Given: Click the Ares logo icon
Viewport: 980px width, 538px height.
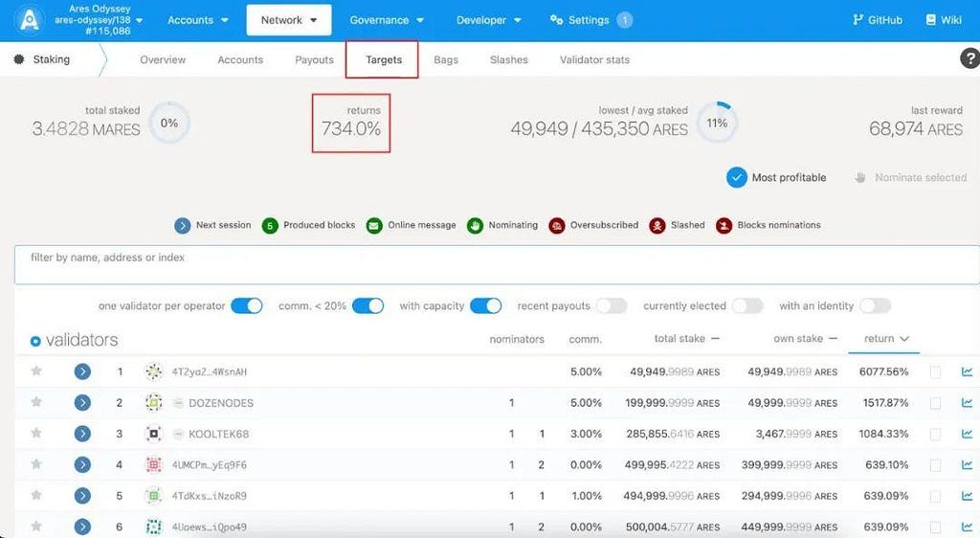Looking at the screenshot, I should click(29, 20).
